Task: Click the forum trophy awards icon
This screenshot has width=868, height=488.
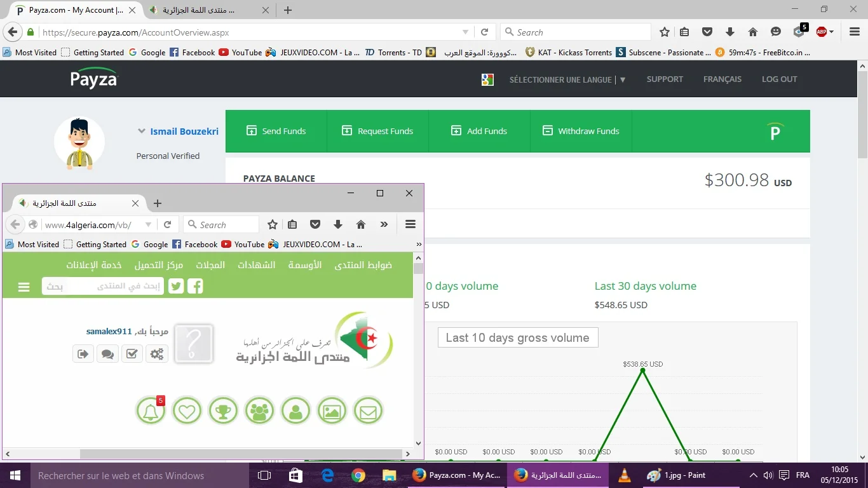Action: tap(223, 411)
